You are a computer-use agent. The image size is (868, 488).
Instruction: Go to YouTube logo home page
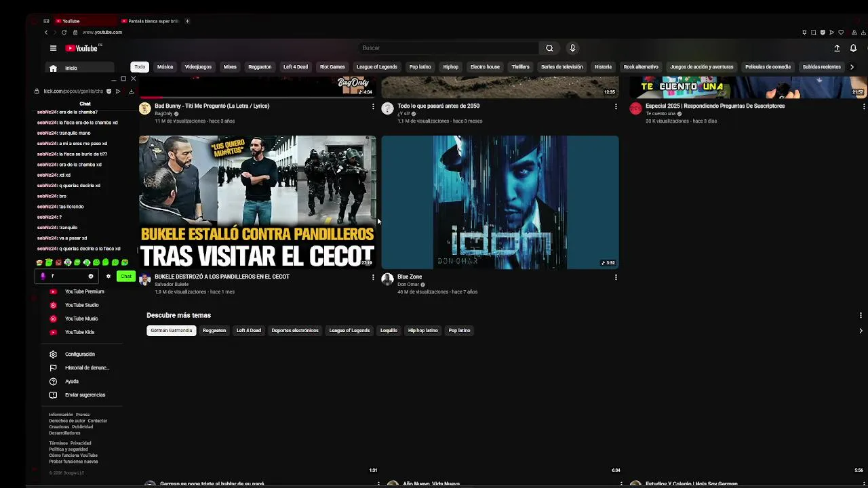click(x=83, y=48)
